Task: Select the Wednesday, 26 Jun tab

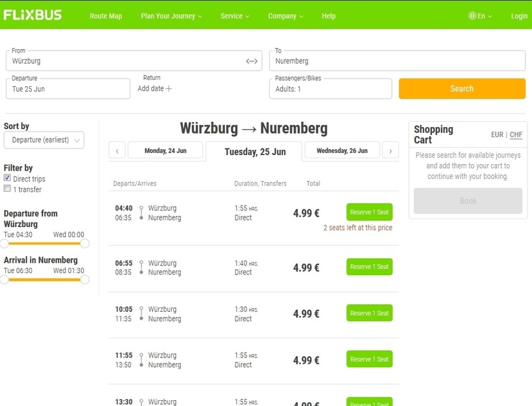Action: tap(342, 150)
